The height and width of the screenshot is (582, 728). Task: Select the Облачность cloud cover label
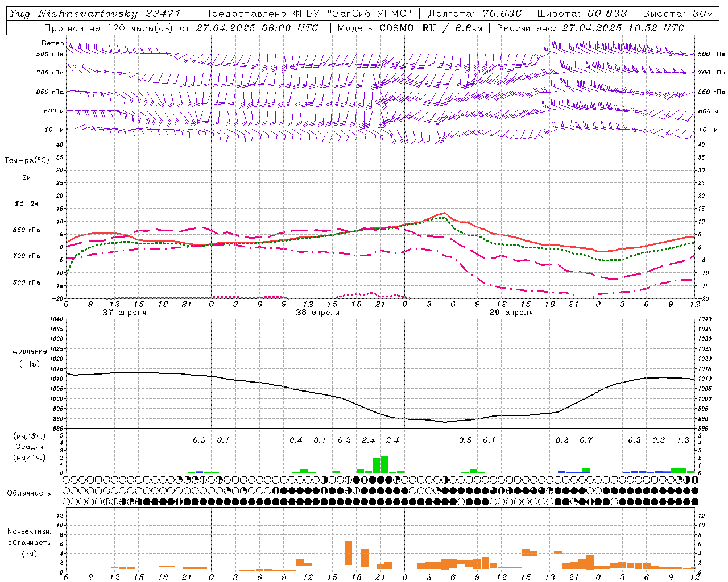(29, 493)
